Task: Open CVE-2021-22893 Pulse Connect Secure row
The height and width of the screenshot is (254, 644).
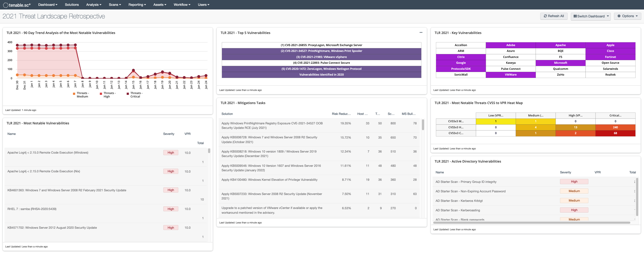Action: coord(321,63)
